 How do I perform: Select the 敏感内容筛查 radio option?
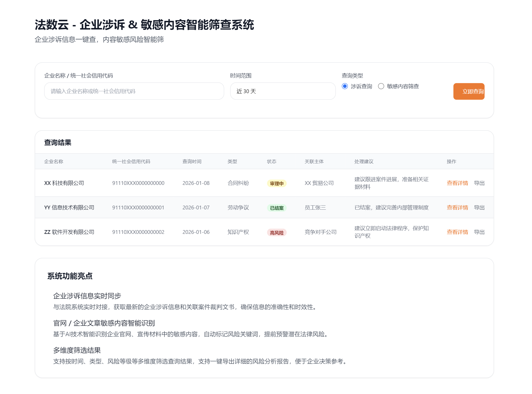[x=381, y=86]
